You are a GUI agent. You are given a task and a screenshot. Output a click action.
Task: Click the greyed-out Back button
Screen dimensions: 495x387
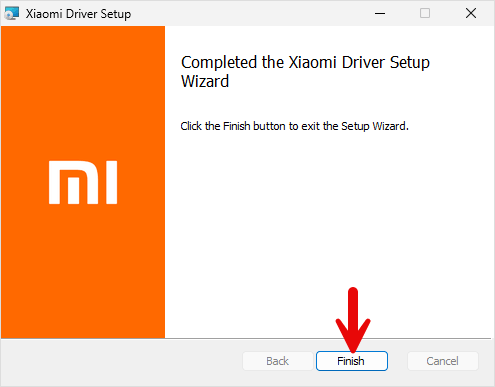(278, 361)
